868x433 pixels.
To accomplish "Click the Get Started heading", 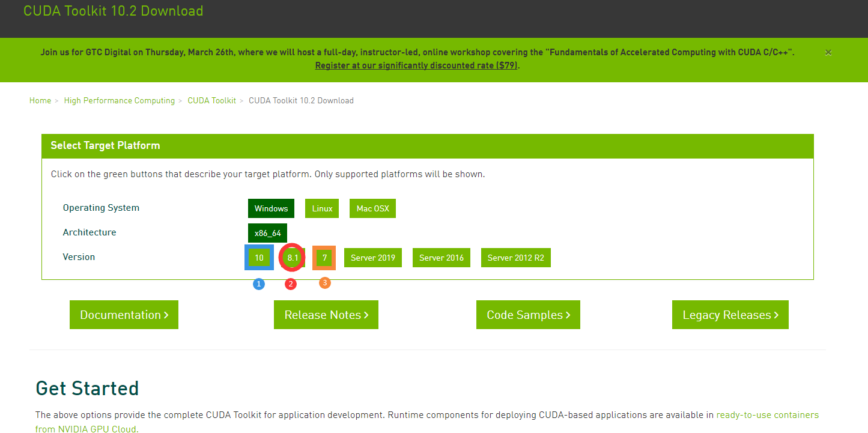I will click(87, 388).
